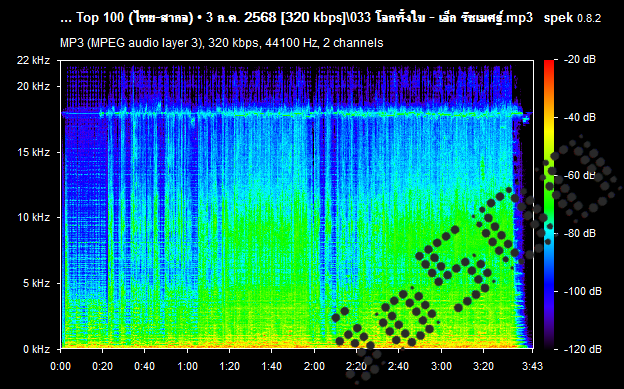Screen dimensions: 624x389
Task: Click the '0:20' time axis label
Action: point(103,366)
